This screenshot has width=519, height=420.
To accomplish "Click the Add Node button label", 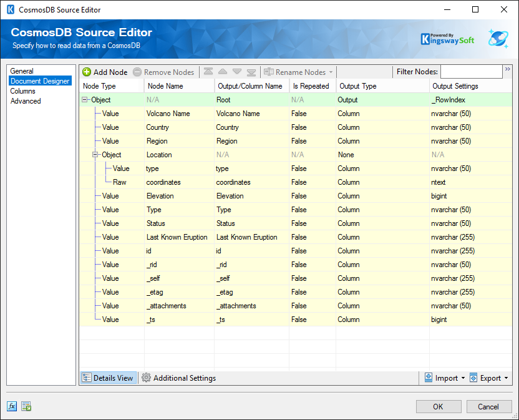I will pos(110,72).
